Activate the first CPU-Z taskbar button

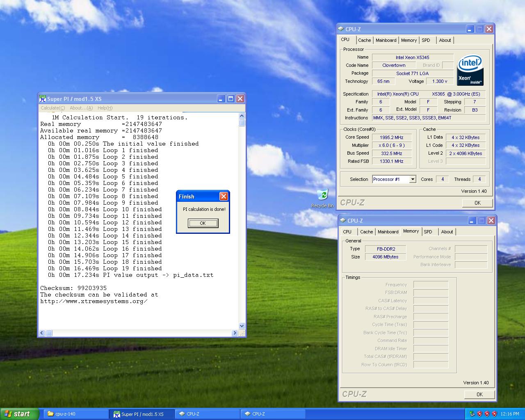[x=208, y=414]
